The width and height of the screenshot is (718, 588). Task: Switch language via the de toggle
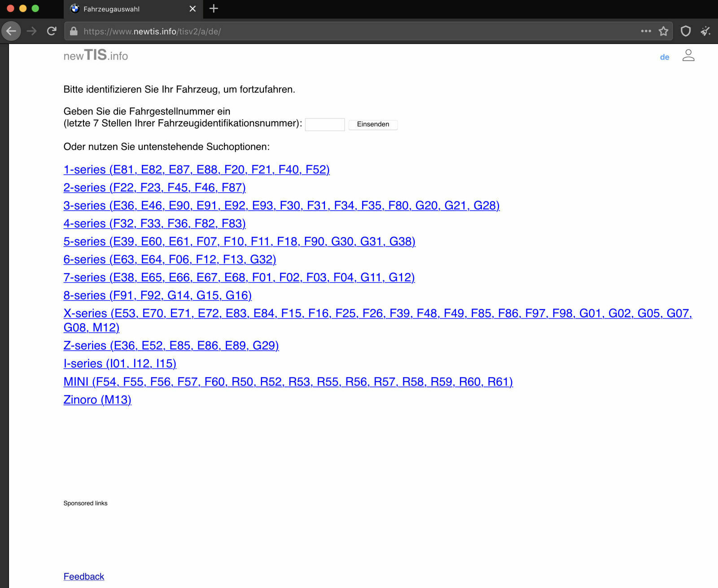664,57
